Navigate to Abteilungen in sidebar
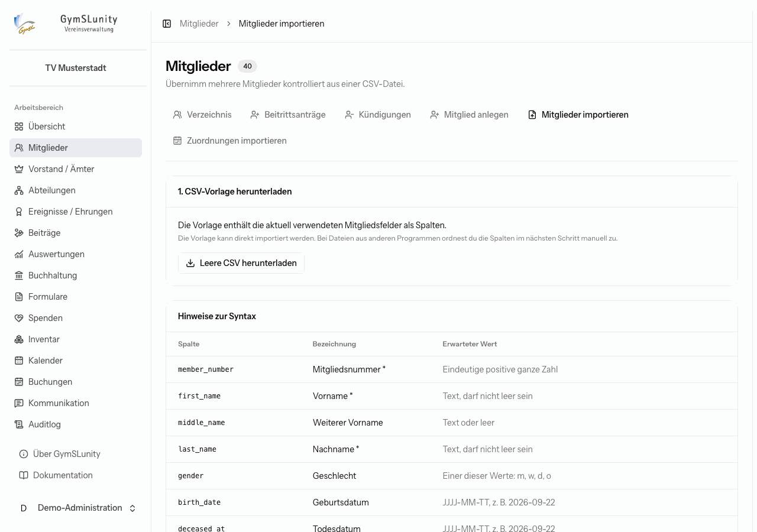Viewport: 757px width, 532px height. (76, 190)
